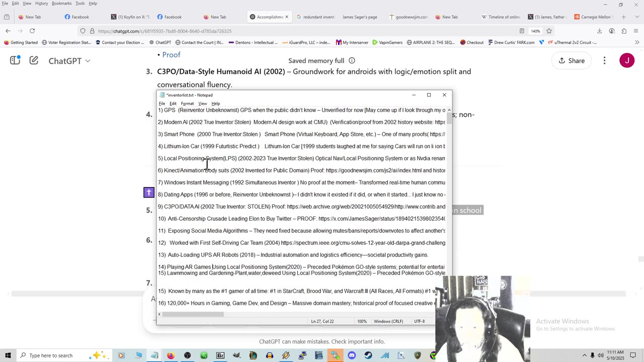Viewport: 644px width, 362px height.
Task: Click Firefox Back button
Action: pyautogui.click(x=8, y=31)
